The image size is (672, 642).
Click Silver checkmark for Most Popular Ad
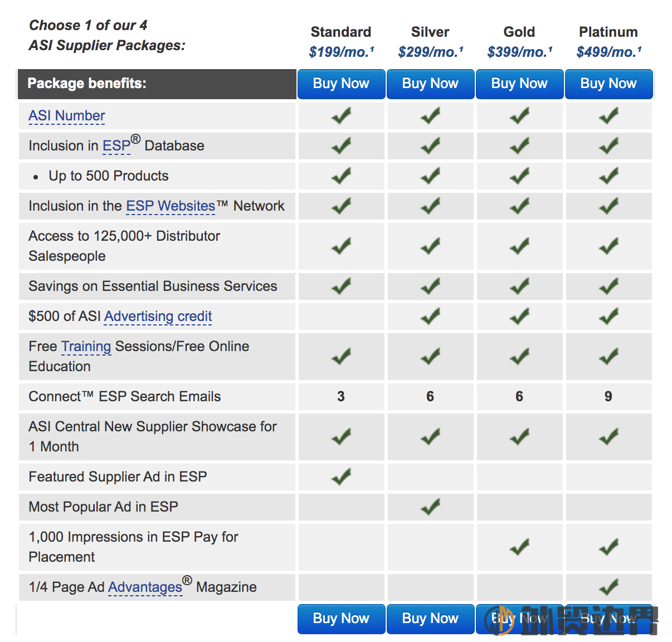click(x=430, y=507)
